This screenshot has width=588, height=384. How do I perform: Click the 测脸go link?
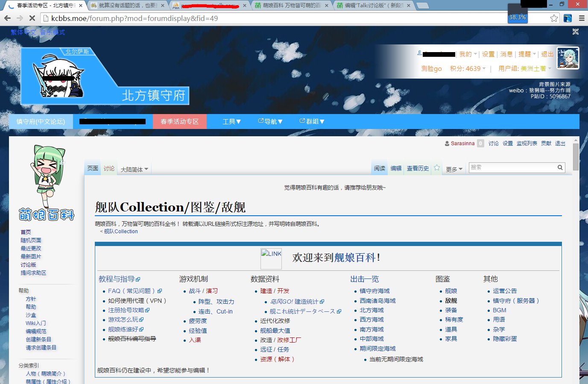(x=431, y=68)
